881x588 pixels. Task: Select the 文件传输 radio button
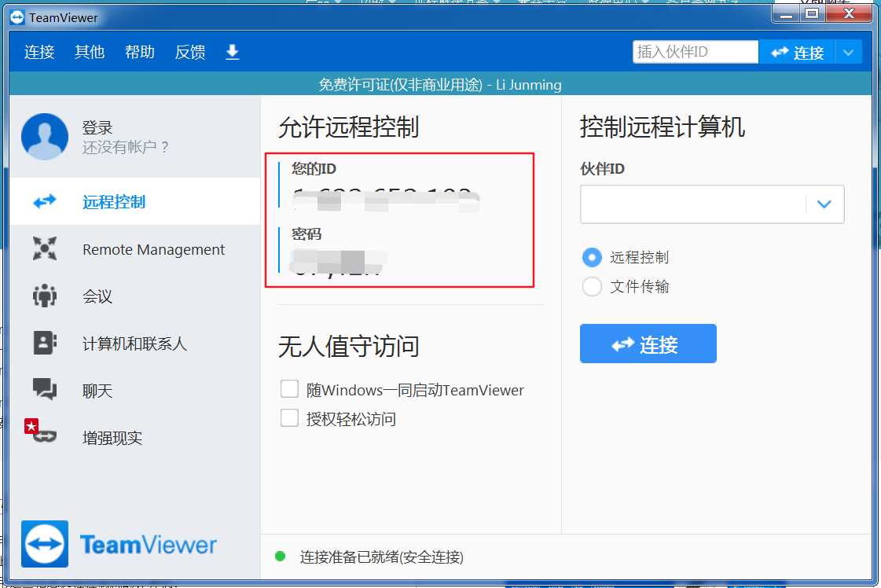(x=592, y=287)
